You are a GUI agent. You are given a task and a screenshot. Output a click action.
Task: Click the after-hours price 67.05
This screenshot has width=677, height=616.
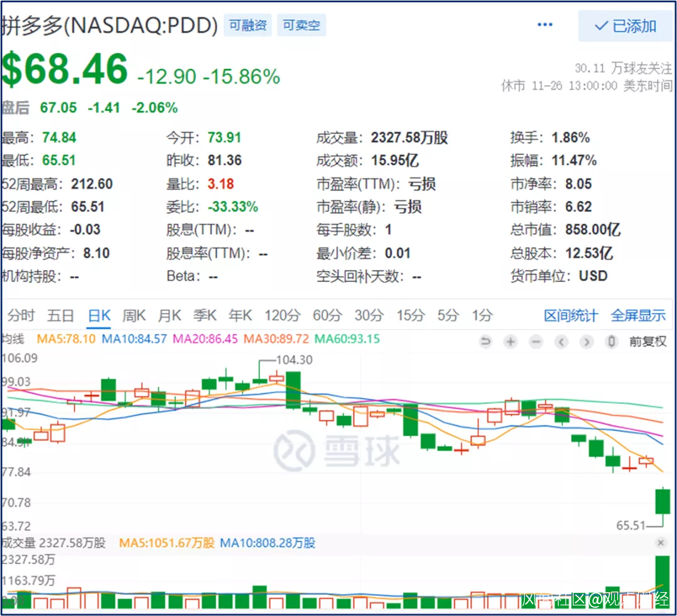(58, 108)
